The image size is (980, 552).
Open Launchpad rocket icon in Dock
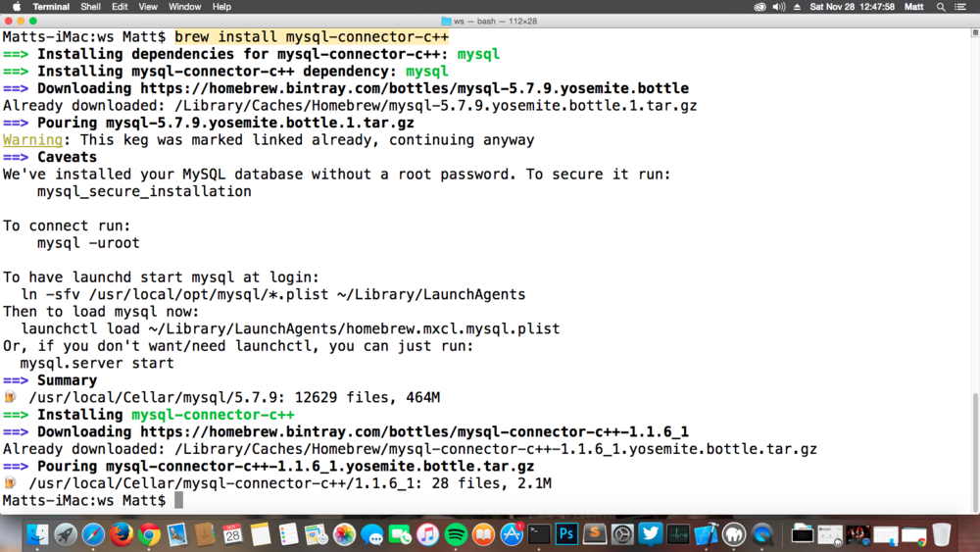click(66, 534)
